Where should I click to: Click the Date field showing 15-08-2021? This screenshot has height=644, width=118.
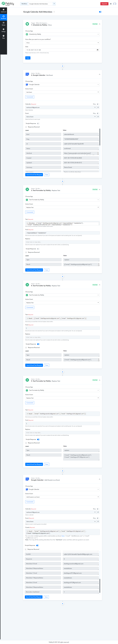tap(62, 50)
